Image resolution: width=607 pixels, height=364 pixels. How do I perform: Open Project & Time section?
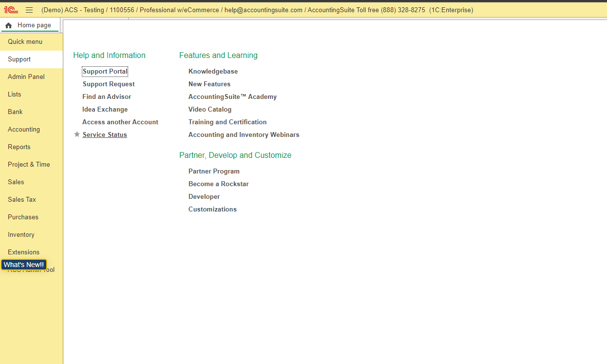point(31,165)
